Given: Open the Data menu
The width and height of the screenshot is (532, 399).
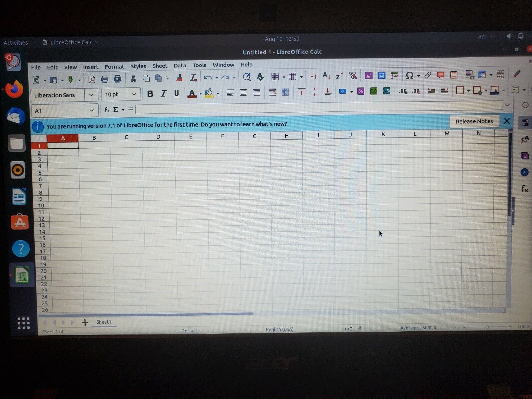Looking at the screenshot, I should (x=180, y=66).
